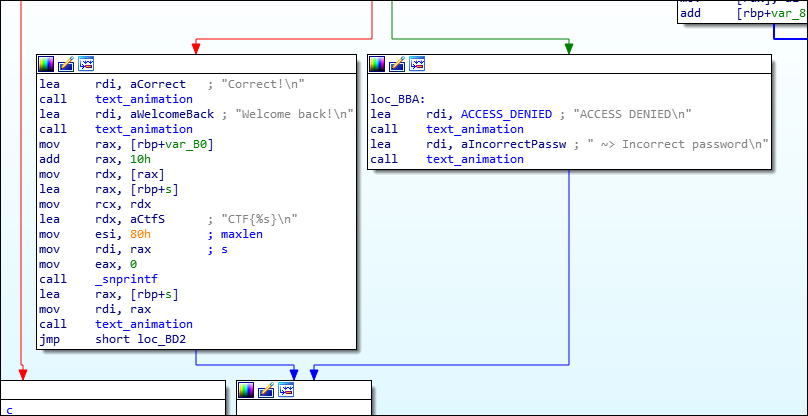Click edit-name icon of bottom center node

(266, 390)
